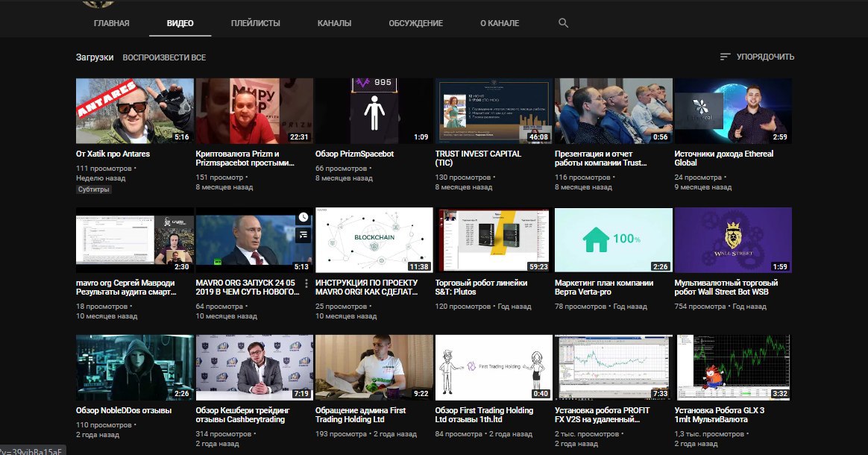Click the 1,3 тыс. просмотров view count
Screen dimensions: 868x455
coord(709,435)
